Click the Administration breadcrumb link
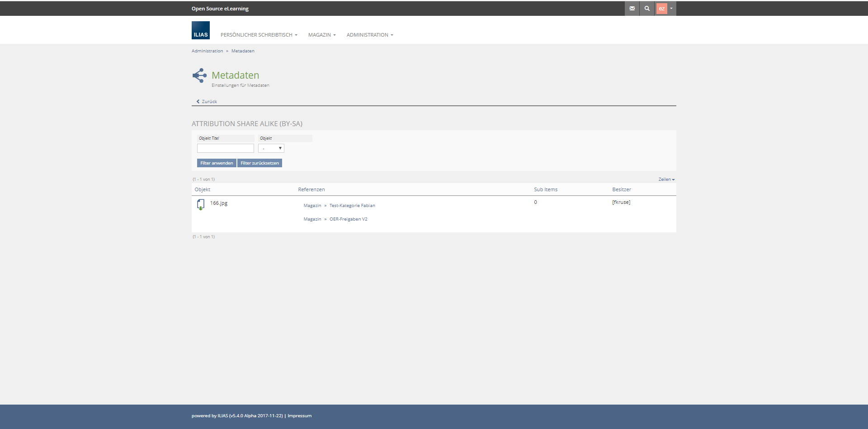The width and height of the screenshot is (868, 429). pyautogui.click(x=207, y=51)
